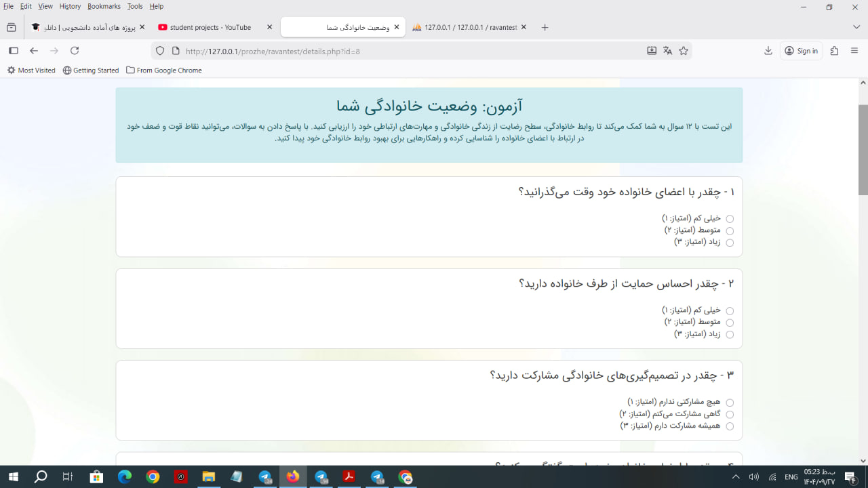The height and width of the screenshot is (488, 868).
Task: Click the shield tracking protection icon
Action: coord(160,51)
